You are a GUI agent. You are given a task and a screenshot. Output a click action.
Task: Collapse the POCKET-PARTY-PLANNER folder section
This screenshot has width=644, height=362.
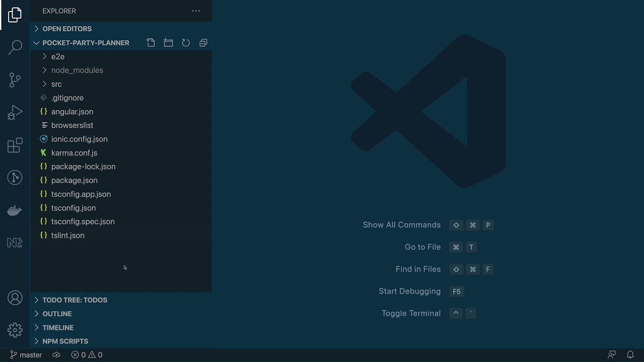pyautogui.click(x=86, y=43)
